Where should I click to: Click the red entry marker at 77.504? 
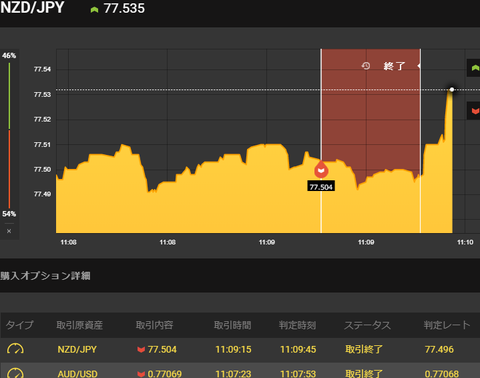click(x=321, y=170)
